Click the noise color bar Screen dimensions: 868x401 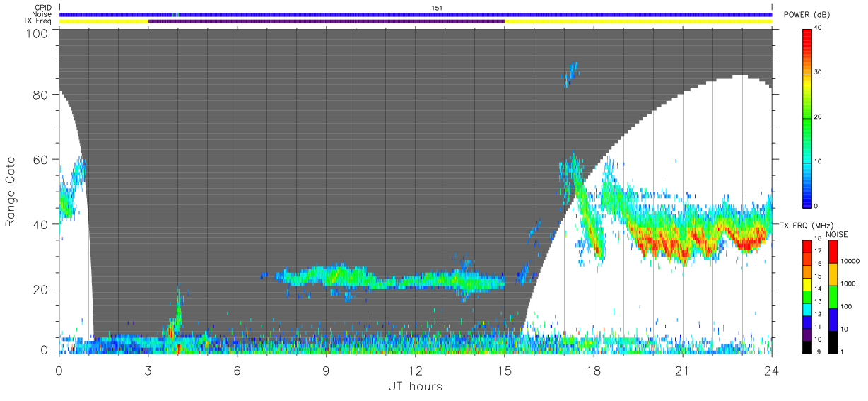832,296
